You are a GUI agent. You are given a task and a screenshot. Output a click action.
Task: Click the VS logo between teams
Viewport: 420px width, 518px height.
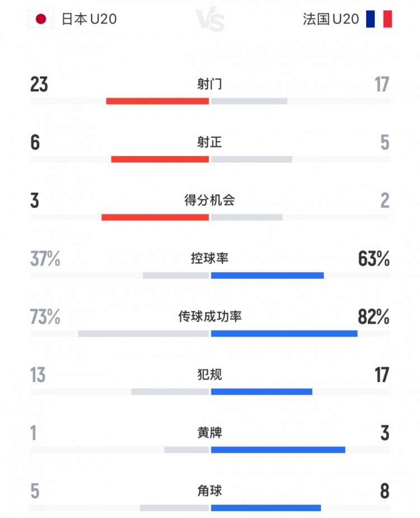[x=211, y=20]
